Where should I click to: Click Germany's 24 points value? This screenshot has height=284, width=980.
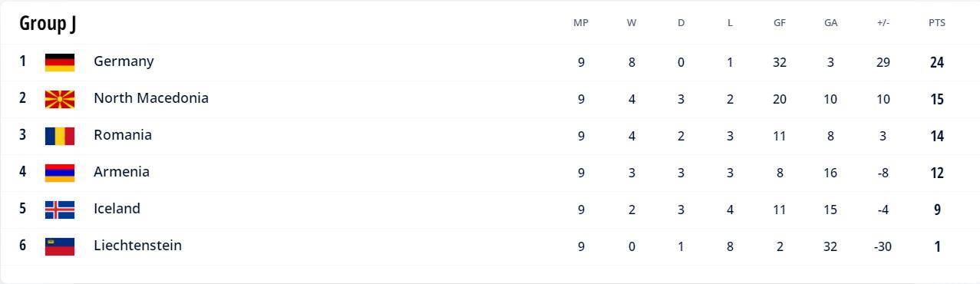pyautogui.click(x=936, y=63)
